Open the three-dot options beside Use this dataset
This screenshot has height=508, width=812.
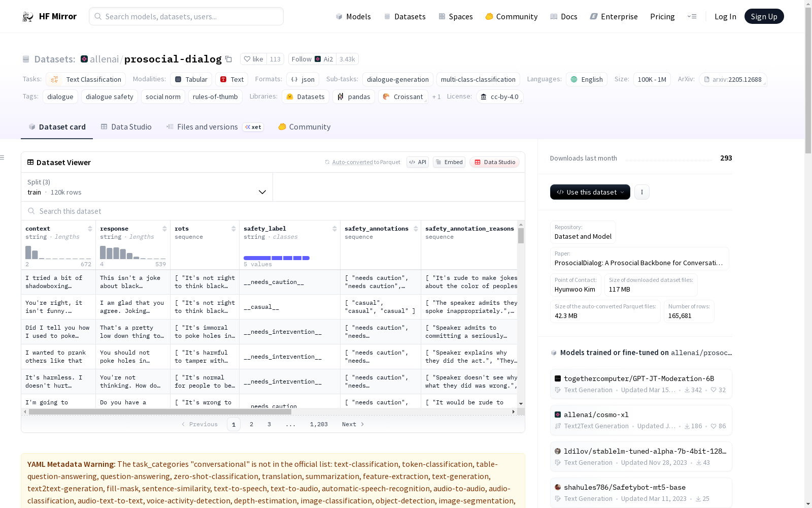click(x=642, y=192)
